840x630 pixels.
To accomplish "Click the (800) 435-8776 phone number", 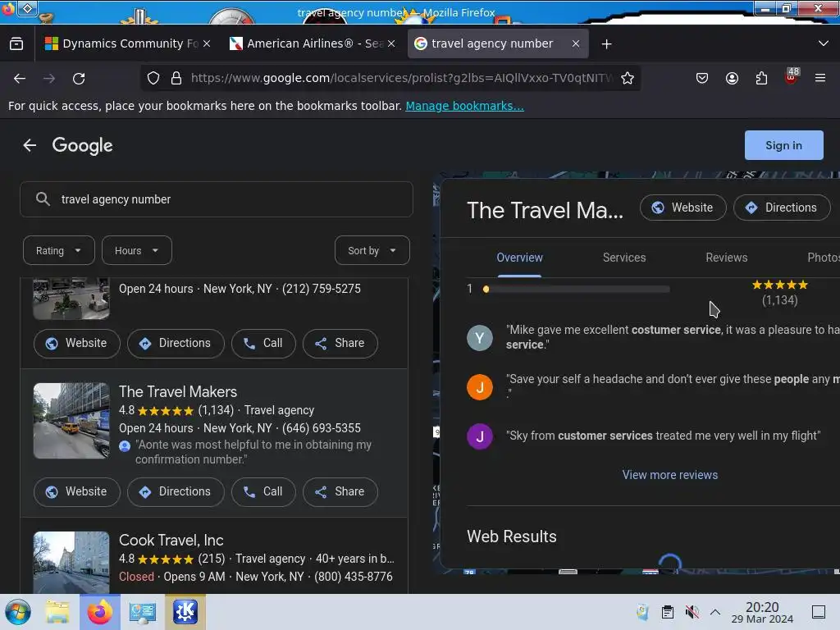I will (x=354, y=577).
